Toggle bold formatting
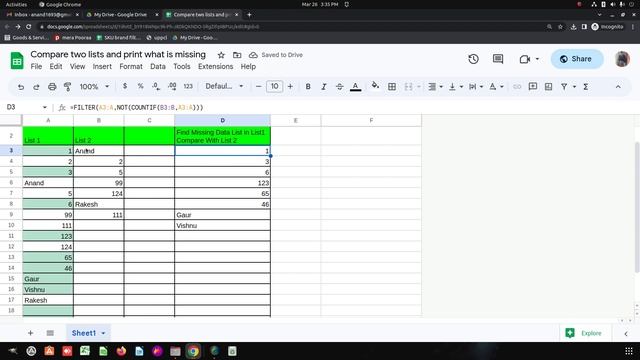The width and height of the screenshot is (640, 360). 308,87
